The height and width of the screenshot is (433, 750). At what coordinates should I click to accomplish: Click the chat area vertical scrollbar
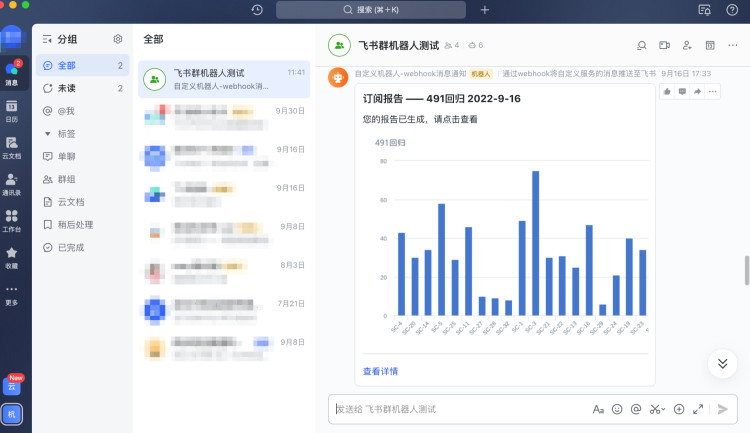pos(745,270)
